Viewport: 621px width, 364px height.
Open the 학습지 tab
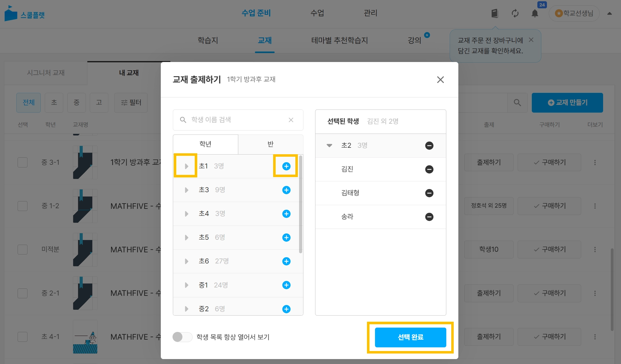click(208, 40)
